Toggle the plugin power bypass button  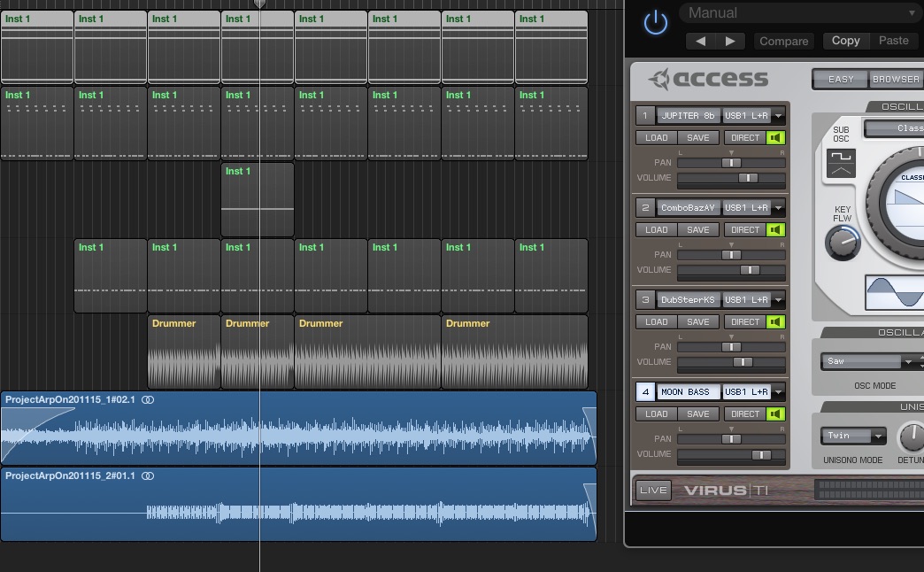(655, 22)
